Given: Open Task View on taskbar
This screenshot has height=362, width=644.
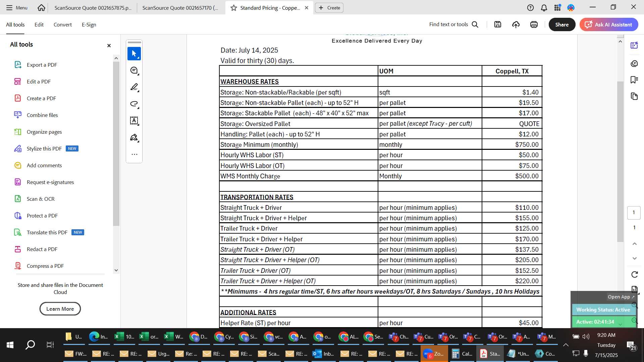Looking at the screenshot, I should tap(50, 345).
